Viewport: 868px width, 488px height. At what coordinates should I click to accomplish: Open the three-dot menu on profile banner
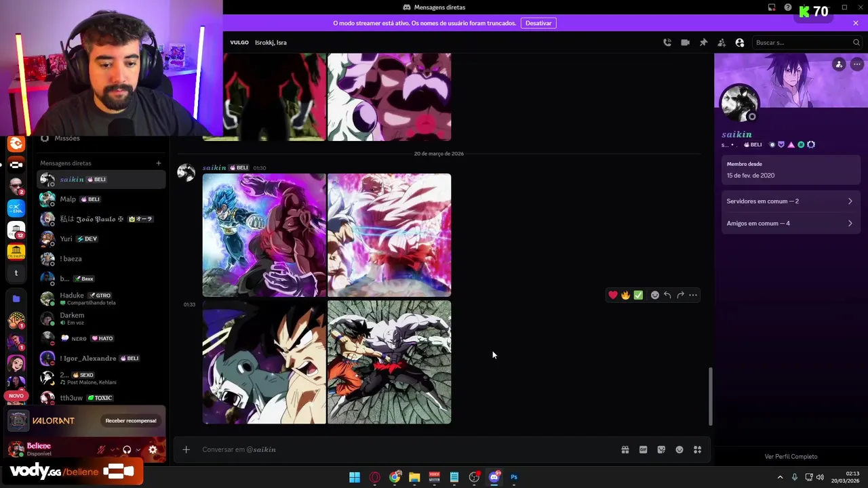pos(857,64)
